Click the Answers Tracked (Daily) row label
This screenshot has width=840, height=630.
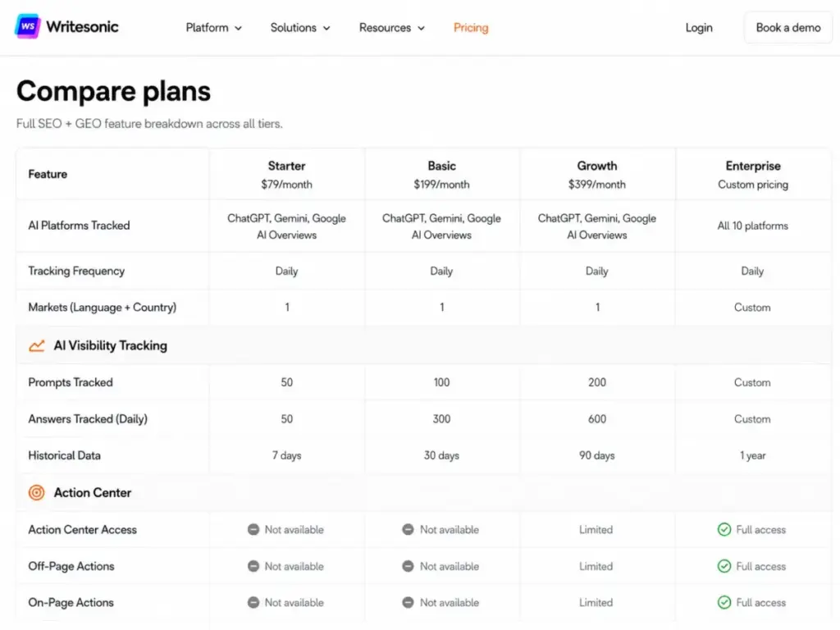coord(87,419)
